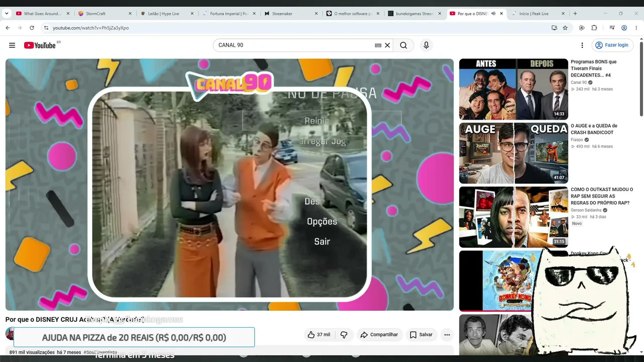The height and width of the screenshot is (362, 644).
Task: Open the OutKast rap video thumbnail
Action: pos(513,217)
